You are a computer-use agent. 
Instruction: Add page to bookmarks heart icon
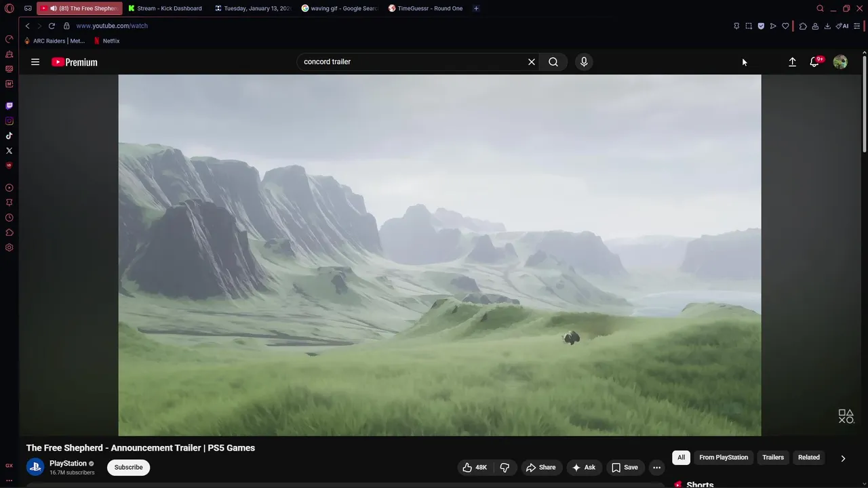pos(785,26)
